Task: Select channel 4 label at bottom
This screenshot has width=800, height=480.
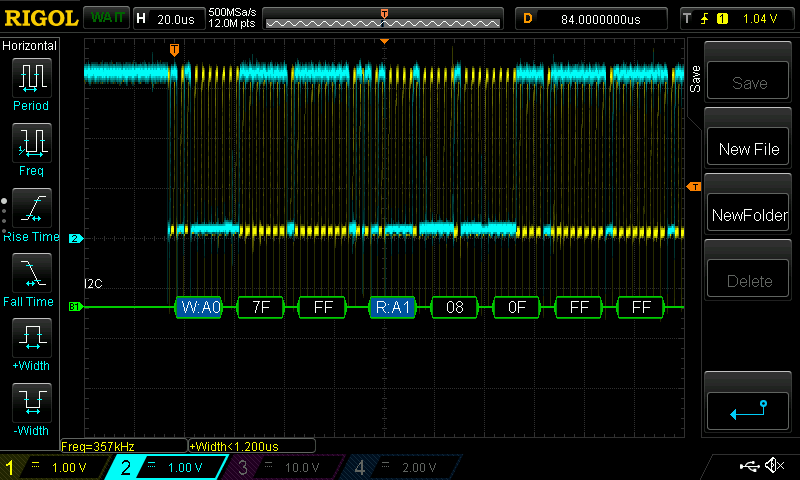Action: [x=360, y=467]
